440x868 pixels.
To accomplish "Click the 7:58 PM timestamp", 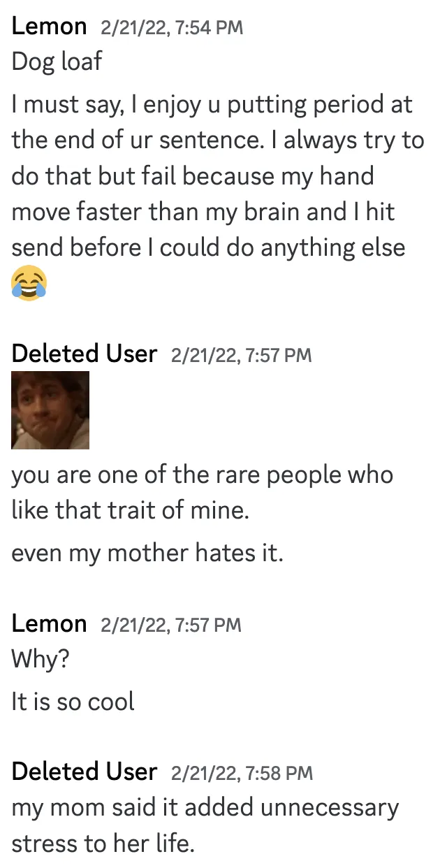I will (242, 773).
